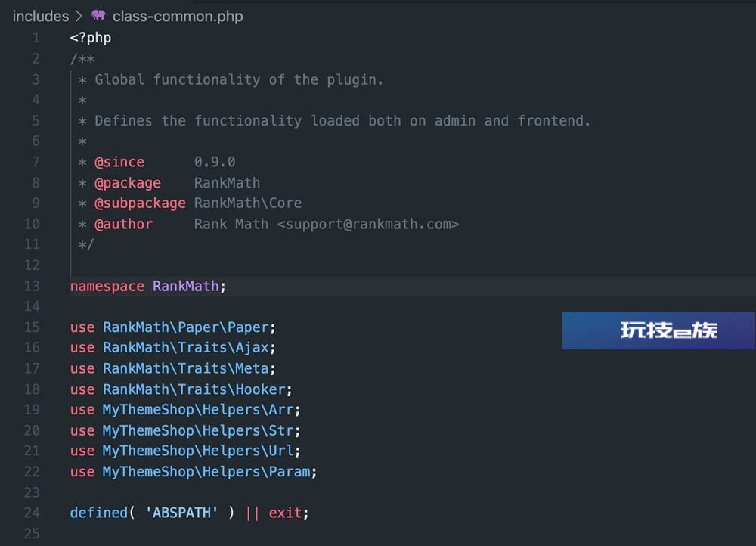Open the class-common.php breadcrumb item
The width and height of the screenshot is (756, 546).
point(178,17)
